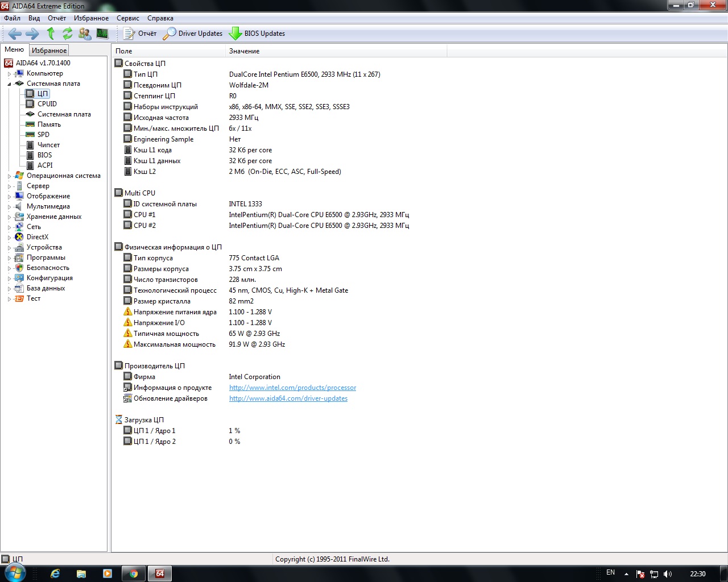Open Internet Explorer from the taskbar
Image resolution: width=728 pixels, height=582 pixels.
point(55,573)
